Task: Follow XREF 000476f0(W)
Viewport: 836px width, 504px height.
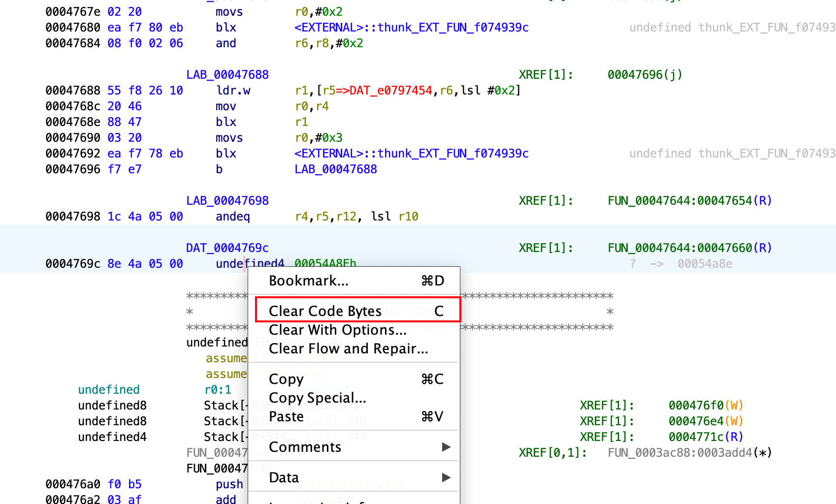Action: pos(706,406)
